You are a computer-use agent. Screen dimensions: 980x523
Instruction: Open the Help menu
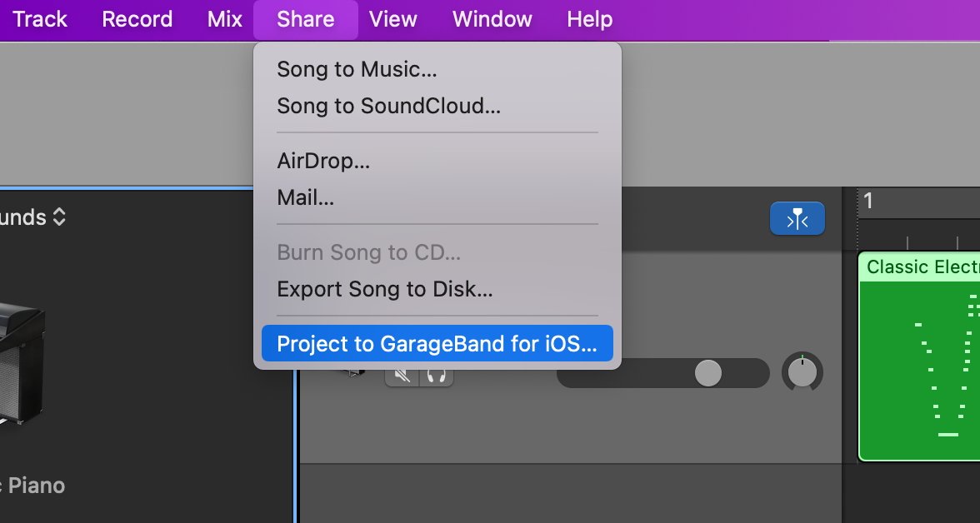tap(589, 19)
